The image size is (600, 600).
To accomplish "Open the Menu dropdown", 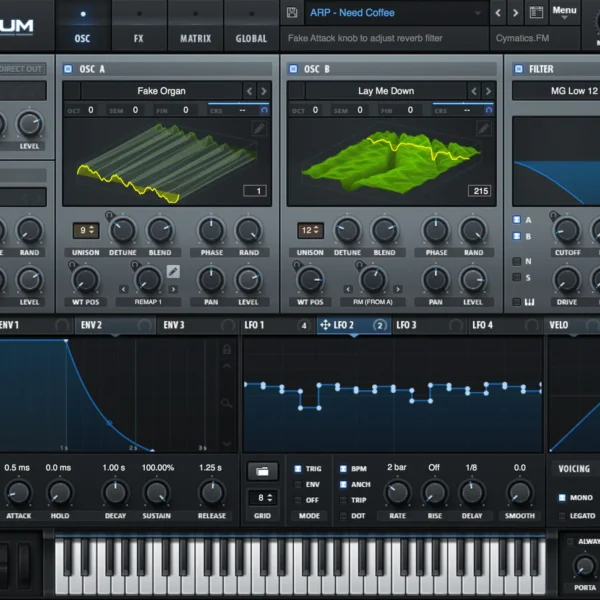I will pyautogui.click(x=564, y=12).
